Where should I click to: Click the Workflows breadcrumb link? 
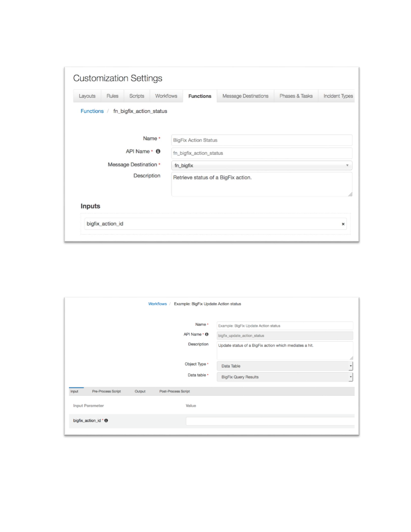tap(157, 304)
